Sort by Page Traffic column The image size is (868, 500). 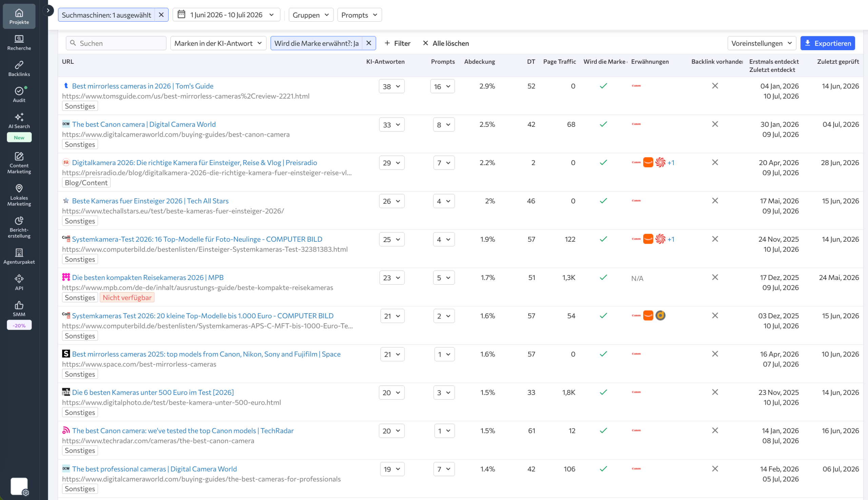tap(559, 61)
